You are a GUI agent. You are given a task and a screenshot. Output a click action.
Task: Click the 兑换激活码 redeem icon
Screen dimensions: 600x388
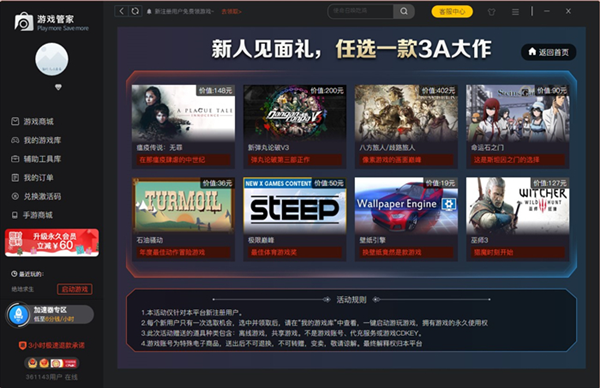click(15, 196)
